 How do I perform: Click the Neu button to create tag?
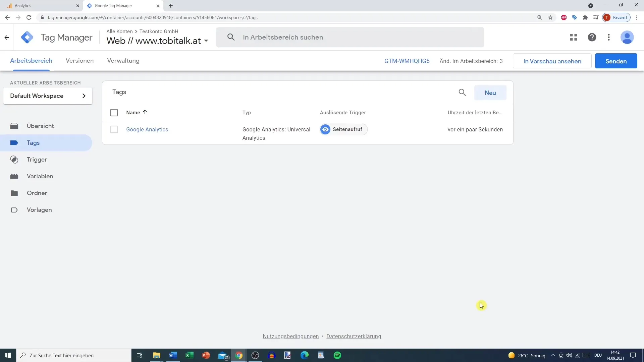pyautogui.click(x=490, y=93)
